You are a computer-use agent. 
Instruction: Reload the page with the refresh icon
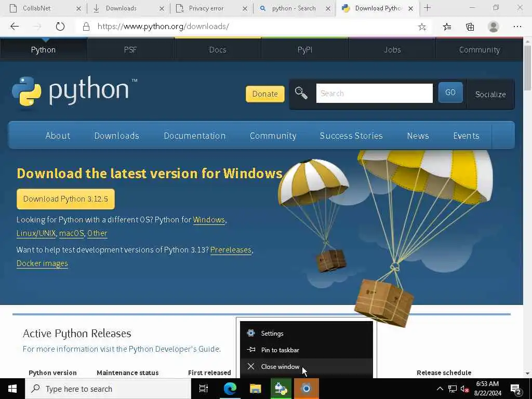click(60, 26)
